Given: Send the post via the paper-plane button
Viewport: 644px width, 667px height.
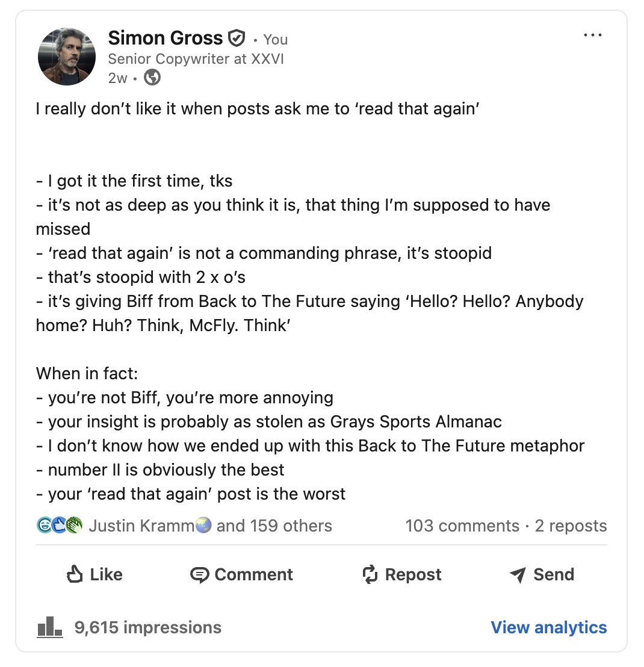Looking at the screenshot, I should coord(542,575).
